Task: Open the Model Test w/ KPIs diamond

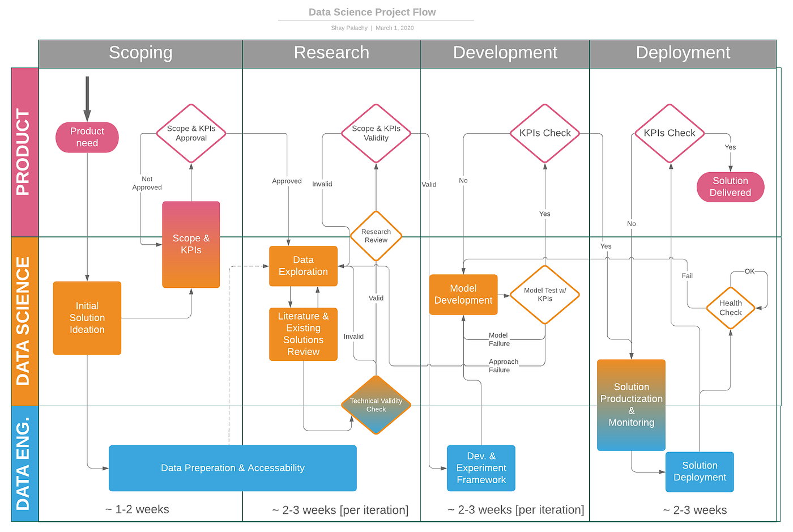Action: (544, 295)
